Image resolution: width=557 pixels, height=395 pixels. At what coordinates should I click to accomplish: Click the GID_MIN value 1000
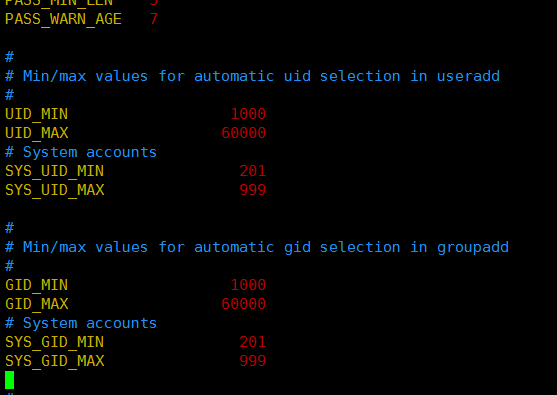[248, 285]
